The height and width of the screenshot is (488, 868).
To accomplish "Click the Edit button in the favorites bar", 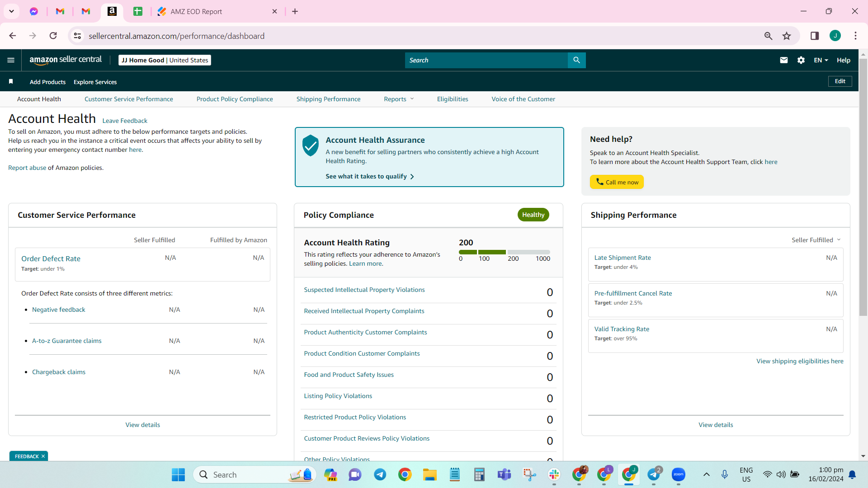I will tap(840, 81).
